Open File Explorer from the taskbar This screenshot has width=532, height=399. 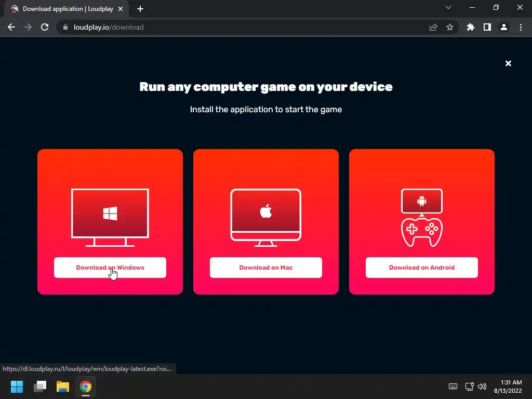click(x=63, y=387)
